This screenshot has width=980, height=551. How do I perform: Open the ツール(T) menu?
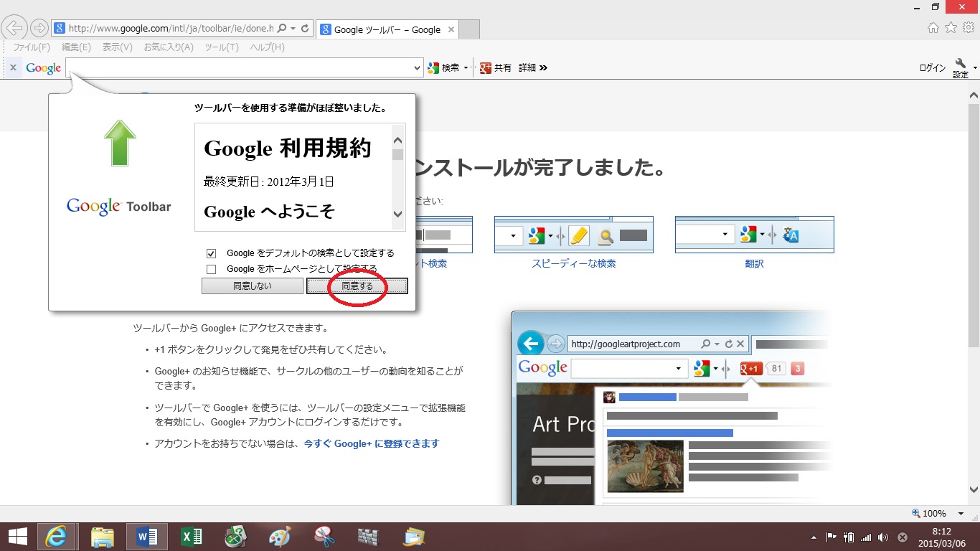[222, 47]
